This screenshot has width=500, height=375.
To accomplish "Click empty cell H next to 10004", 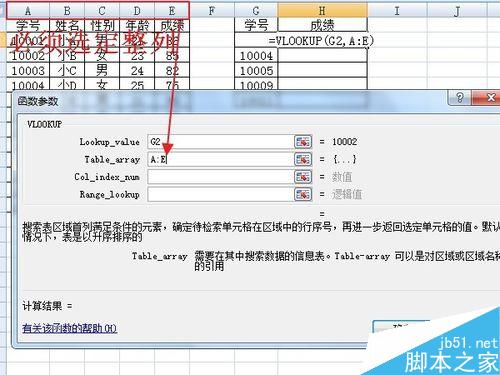I will point(322,55).
